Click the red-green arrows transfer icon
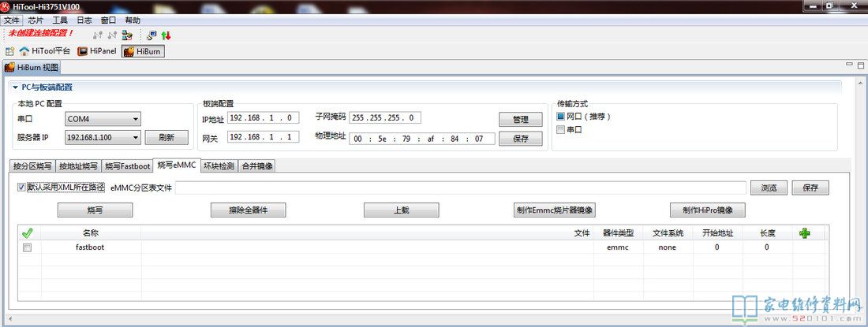868x327 pixels. click(166, 35)
